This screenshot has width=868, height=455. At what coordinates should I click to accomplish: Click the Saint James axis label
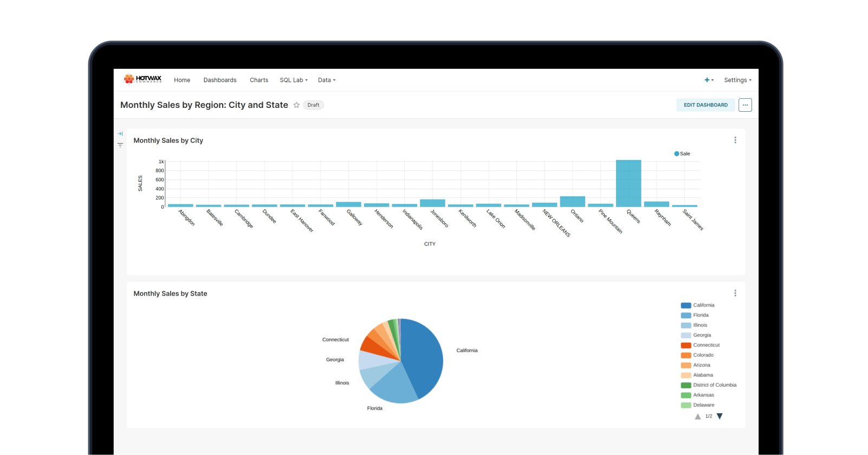point(693,220)
